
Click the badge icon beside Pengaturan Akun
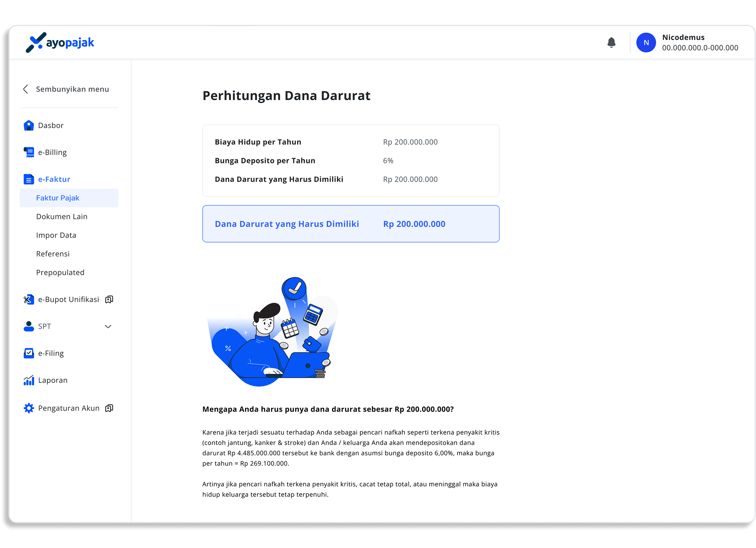click(x=109, y=408)
